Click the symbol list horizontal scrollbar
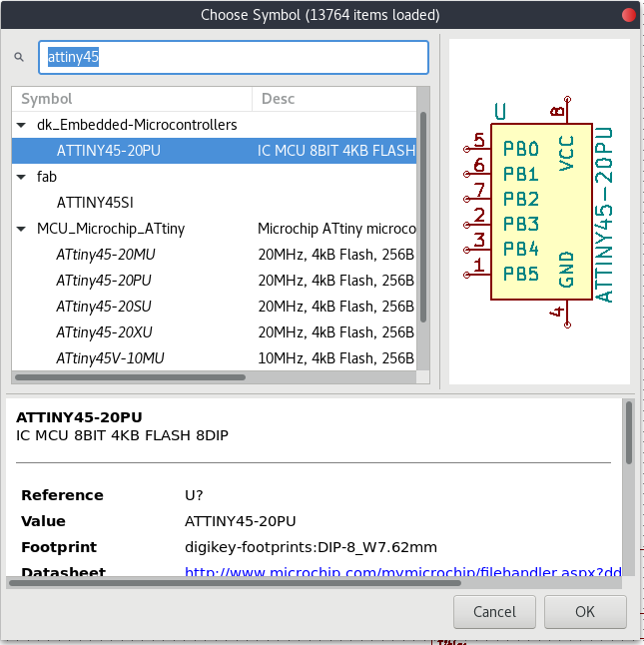Viewport: 644px width, 645px height. [x=131, y=377]
